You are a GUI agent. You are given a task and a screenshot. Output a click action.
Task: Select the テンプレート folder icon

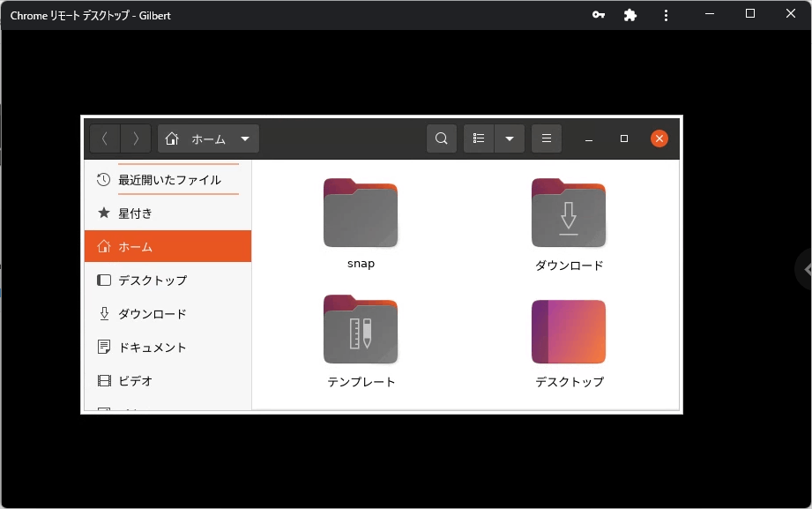361,329
